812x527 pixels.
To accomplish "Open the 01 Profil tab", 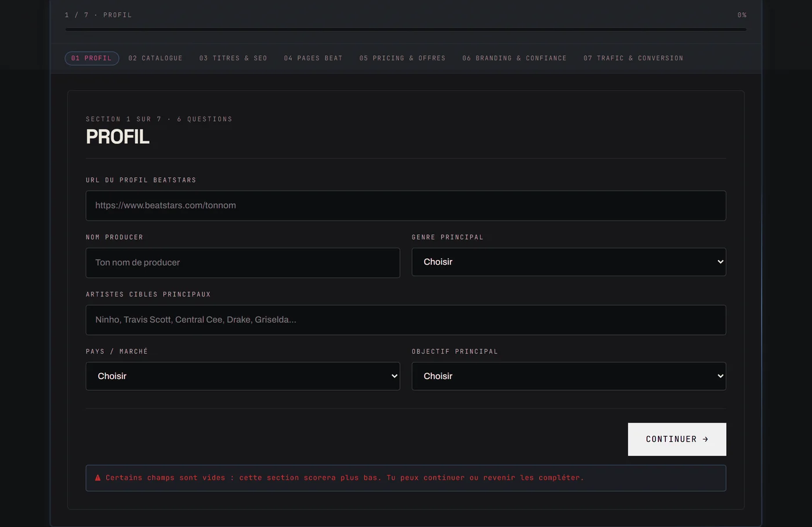I will click(92, 58).
